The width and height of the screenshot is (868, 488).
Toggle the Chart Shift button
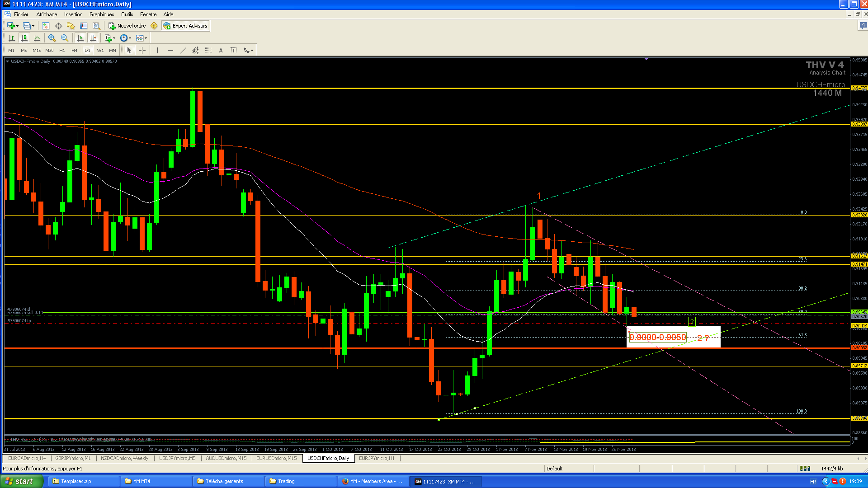93,38
